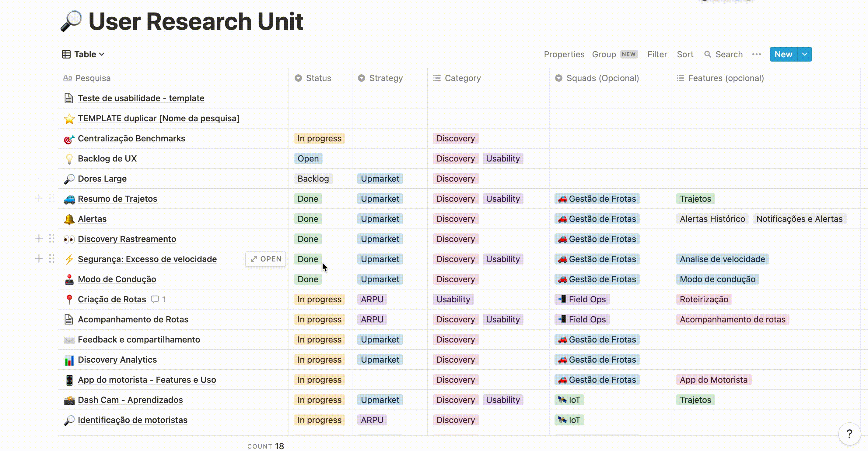
Task: Click the comment icon on Criação de Rotas
Action: [154, 299]
